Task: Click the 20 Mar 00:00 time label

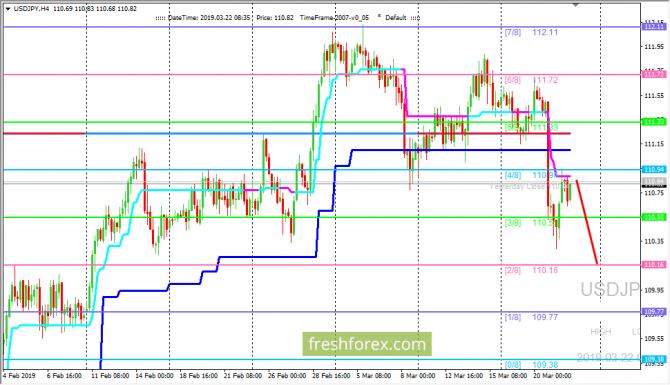Action: tap(552, 376)
